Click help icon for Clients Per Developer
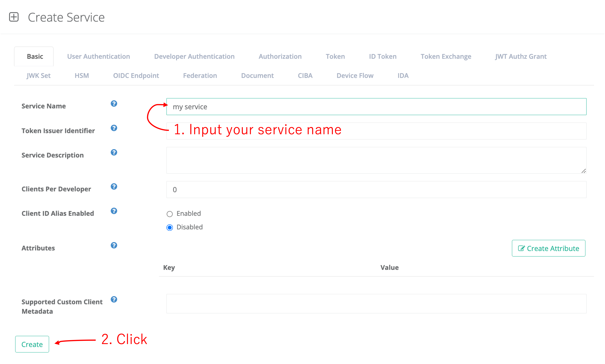 [114, 186]
